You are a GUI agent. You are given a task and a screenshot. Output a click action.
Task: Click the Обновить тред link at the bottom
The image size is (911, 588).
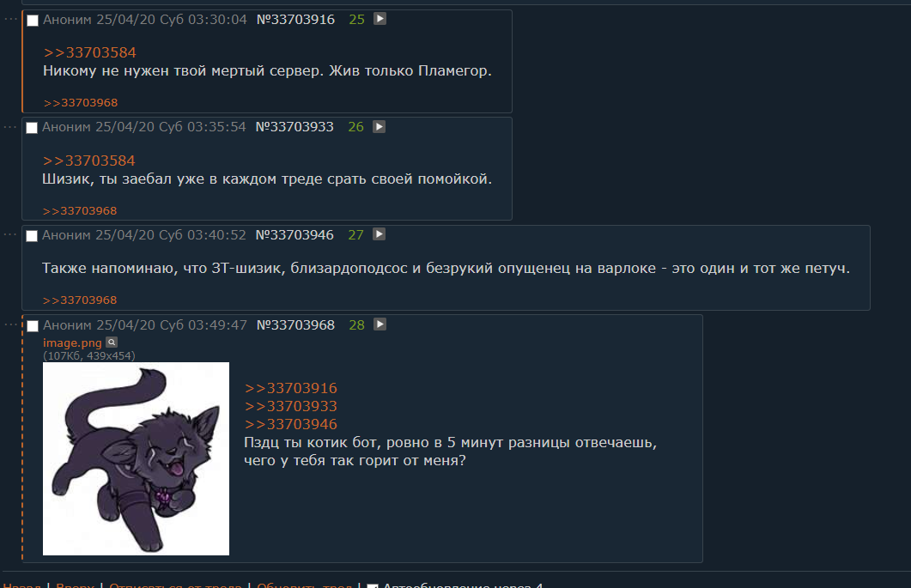304,585
